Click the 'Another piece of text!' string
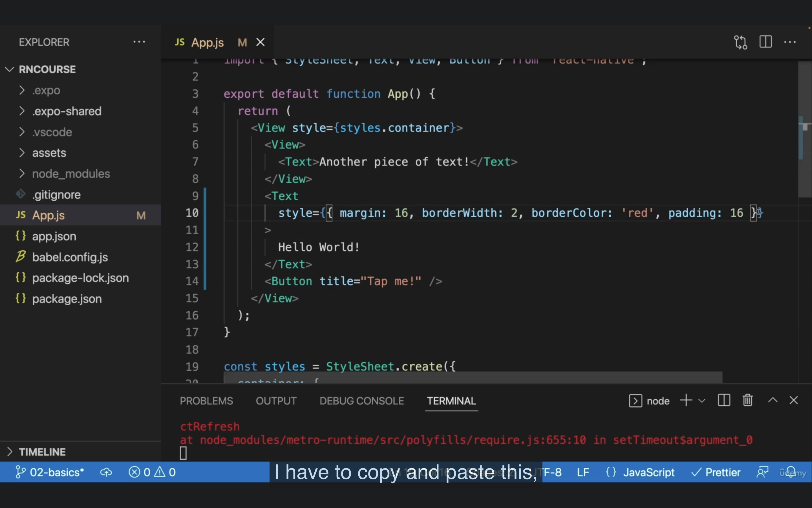 tap(394, 162)
